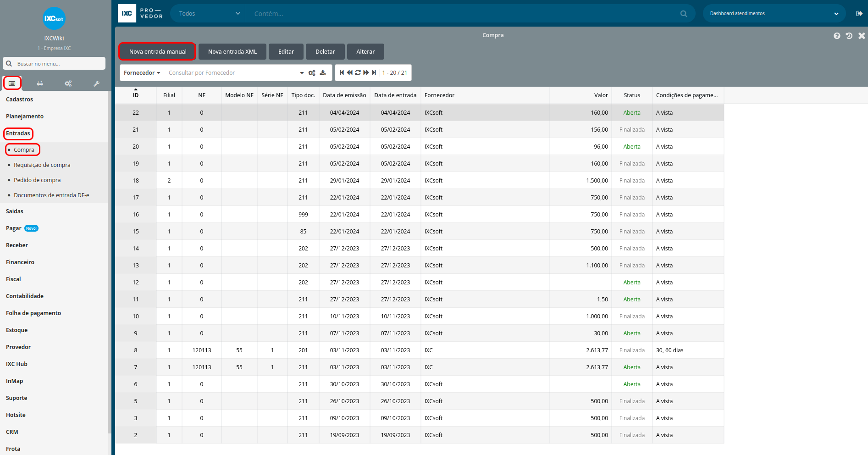Viewport: 868px width, 455px height.
Task: Open the CRM menu
Action: pyautogui.click(x=12, y=432)
